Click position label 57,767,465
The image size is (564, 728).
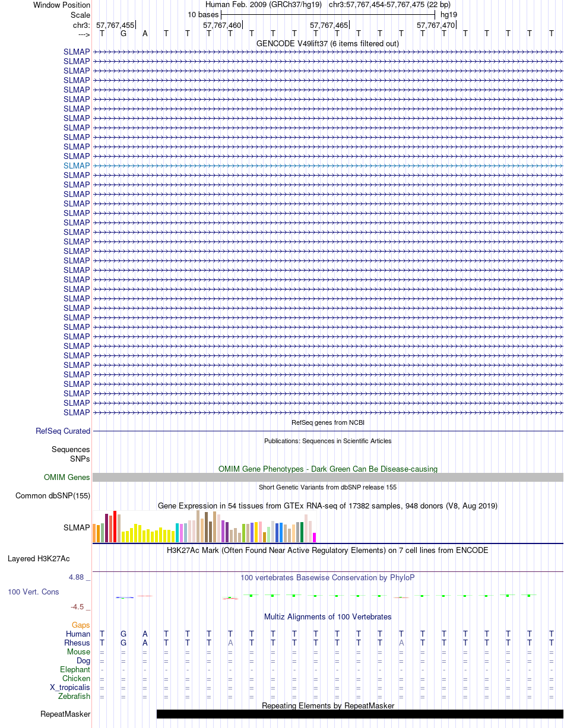[x=329, y=25]
